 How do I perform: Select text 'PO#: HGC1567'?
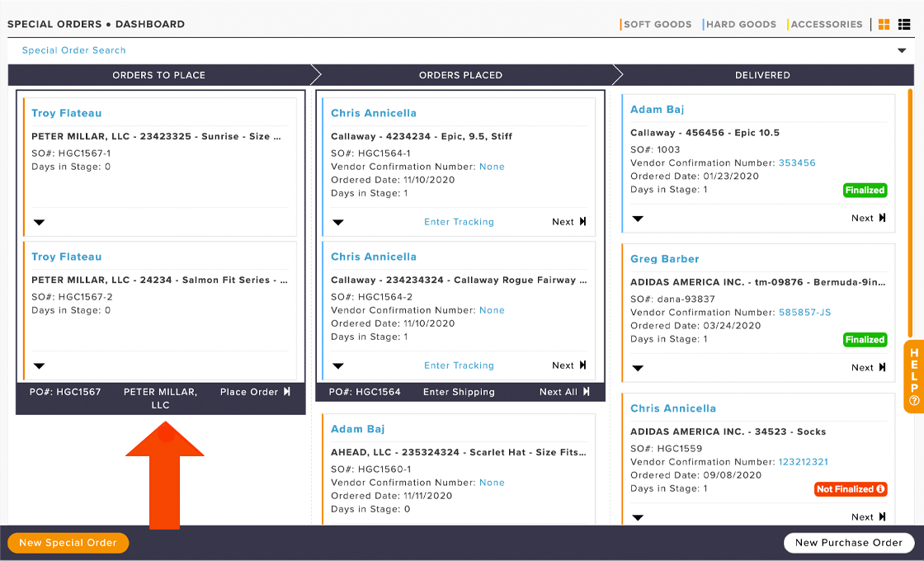65,392
